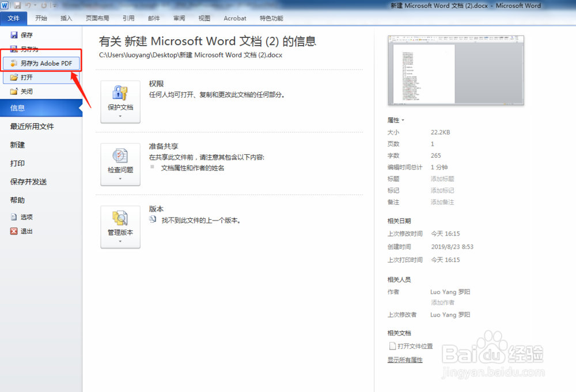Click 添加作者 to add an author

(442, 302)
